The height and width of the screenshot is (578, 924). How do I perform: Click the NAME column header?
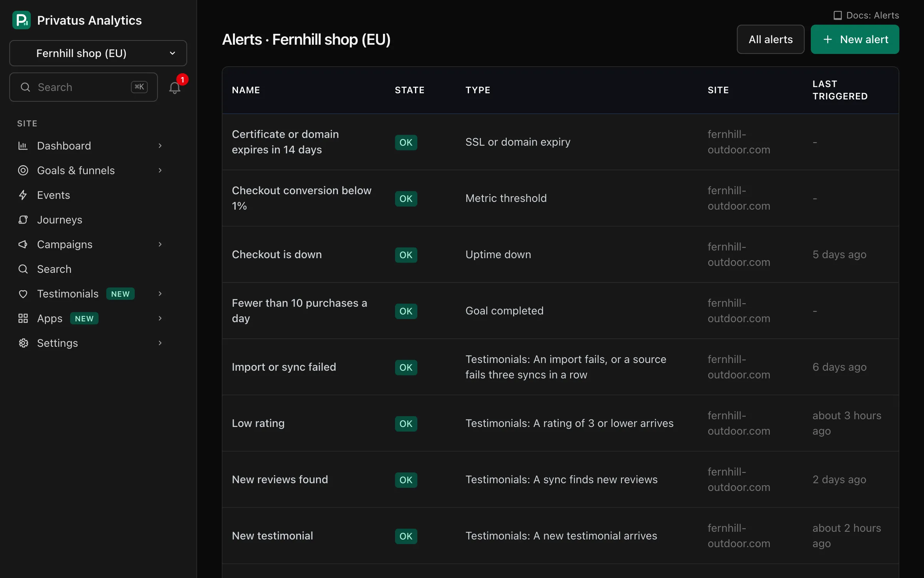click(x=246, y=90)
